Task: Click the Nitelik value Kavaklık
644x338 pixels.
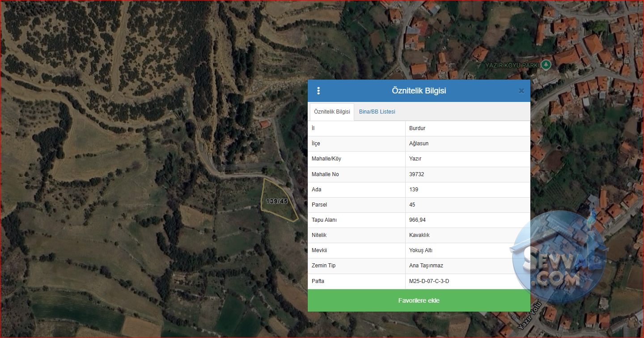Action: point(419,235)
